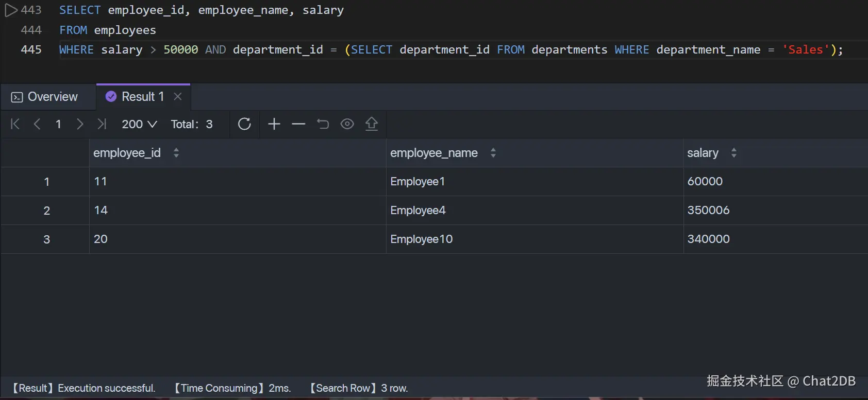Click the Time Consuming 2ms status
This screenshot has width=868, height=400.
232,388
